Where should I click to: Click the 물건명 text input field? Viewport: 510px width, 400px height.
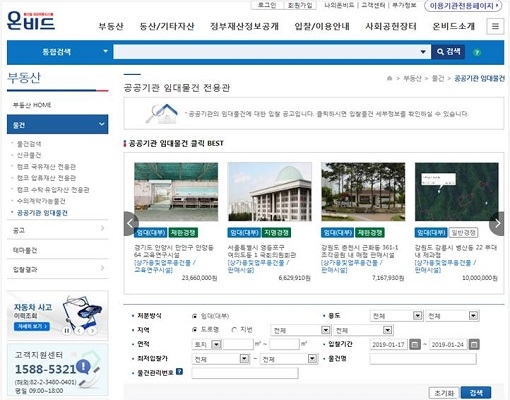click(423, 359)
